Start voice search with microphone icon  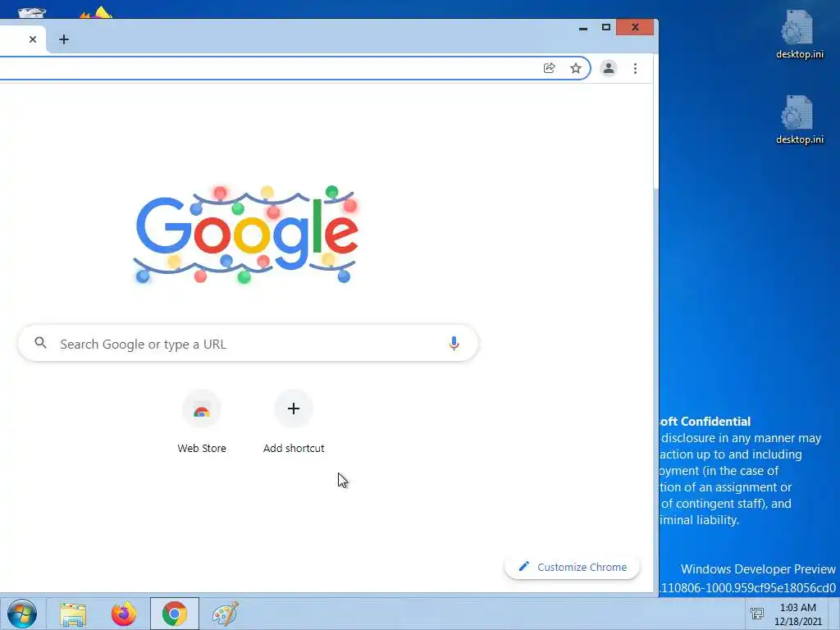click(x=454, y=344)
